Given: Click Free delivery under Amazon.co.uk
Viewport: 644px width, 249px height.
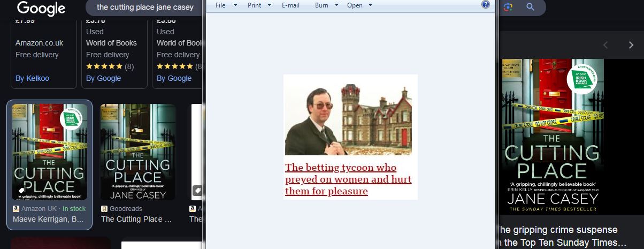Looking at the screenshot, I should point(37,55).
